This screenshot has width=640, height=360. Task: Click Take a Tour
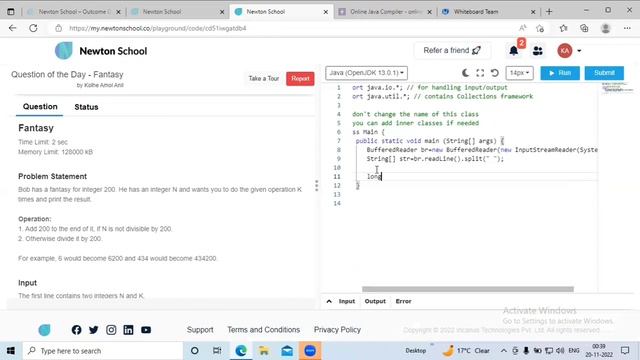[x=264, y=78]
